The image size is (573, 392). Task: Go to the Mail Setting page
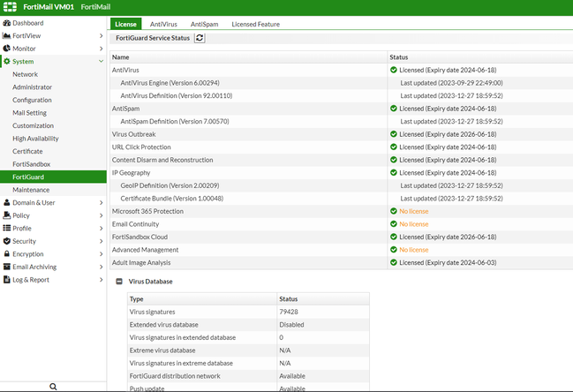(x=30, y=113)
